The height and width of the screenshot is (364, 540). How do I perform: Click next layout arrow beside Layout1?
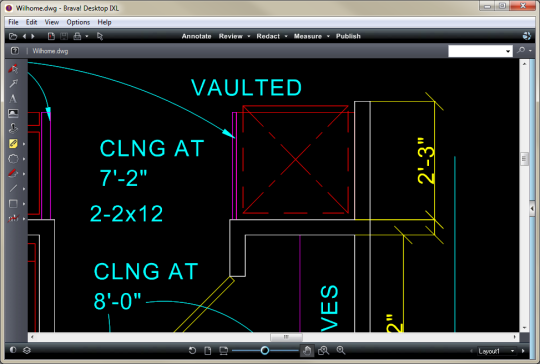[x=523, y=351]
